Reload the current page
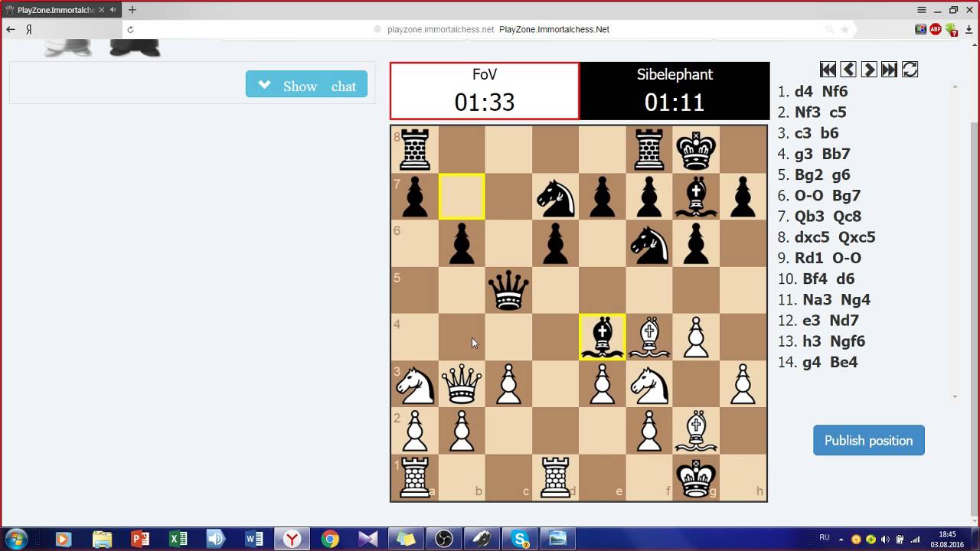The image size is (980, 551). [130, 29]
